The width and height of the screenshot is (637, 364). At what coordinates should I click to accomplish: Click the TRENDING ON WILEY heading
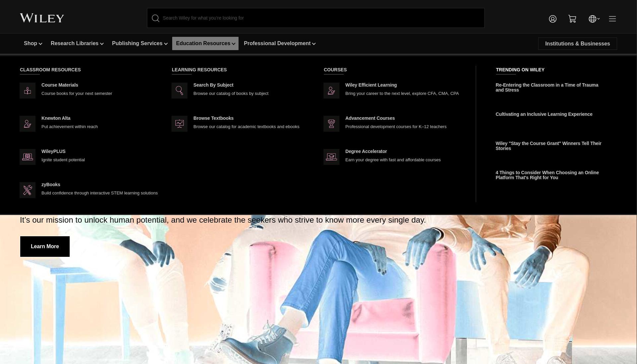click(520, 70)
